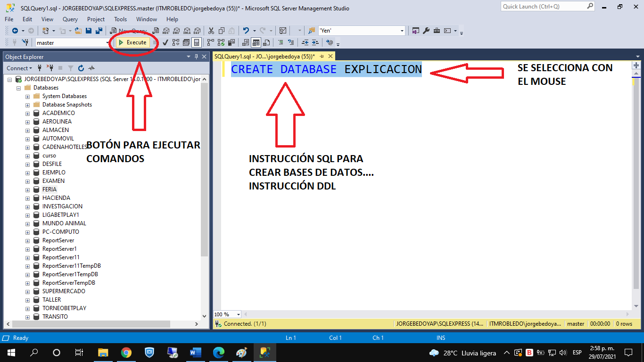Click the New Query button

[128, 31]
